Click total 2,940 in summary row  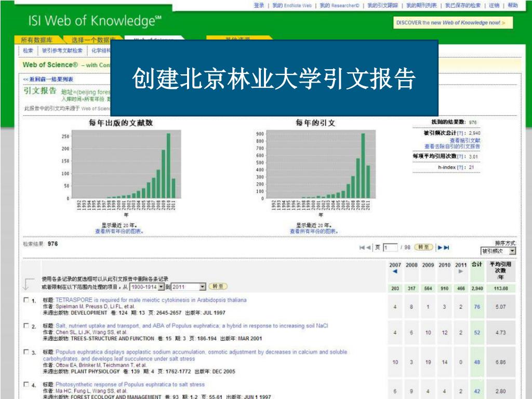pos(477,288)
